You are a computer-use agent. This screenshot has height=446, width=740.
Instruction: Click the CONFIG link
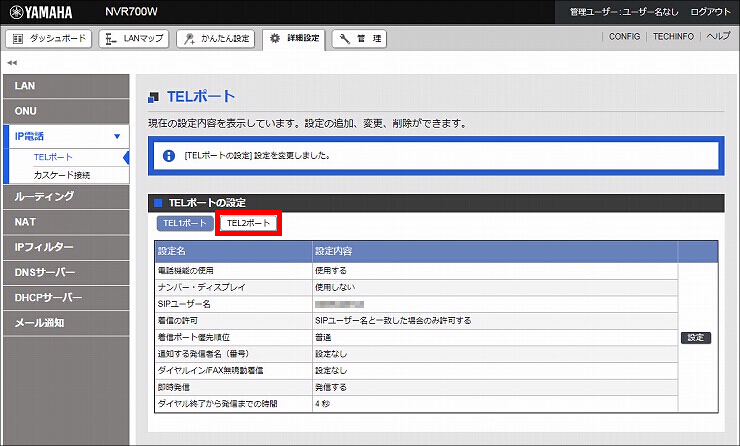point(624,36)
